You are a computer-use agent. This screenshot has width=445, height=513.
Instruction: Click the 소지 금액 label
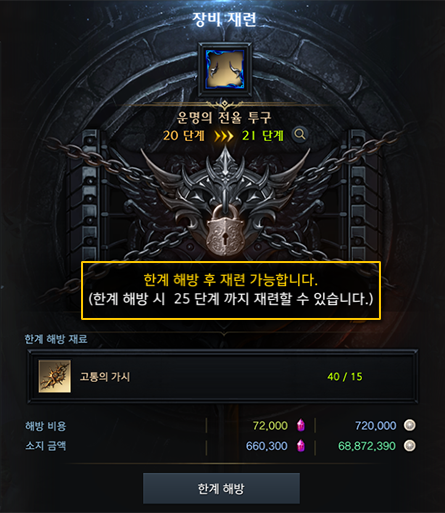[x=46, y=446]
